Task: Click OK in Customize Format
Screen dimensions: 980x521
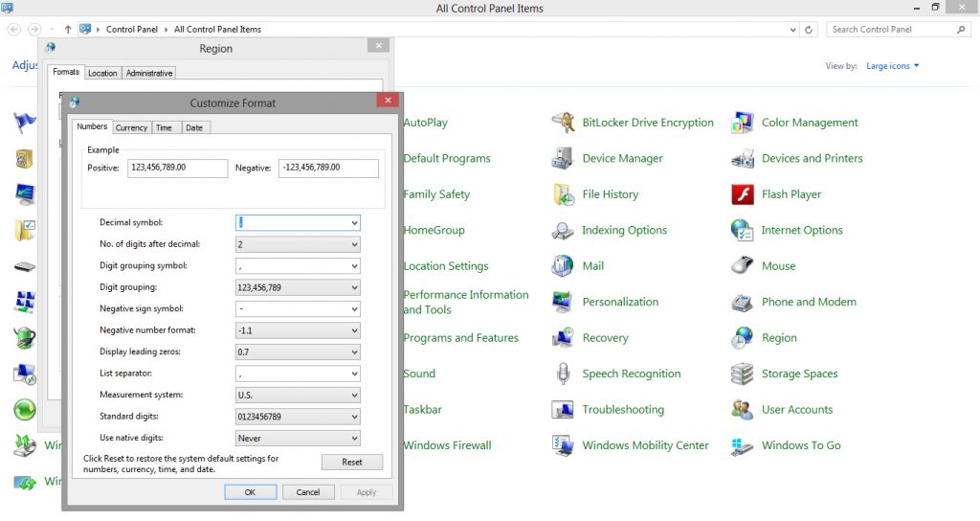Action: click(x=250, y=492)
